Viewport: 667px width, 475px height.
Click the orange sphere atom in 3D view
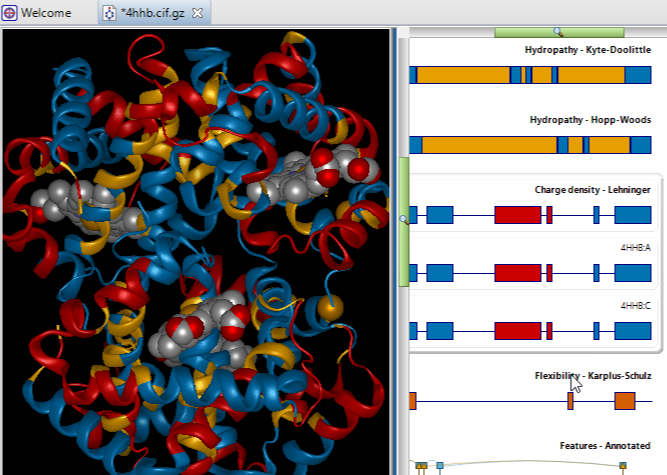click(331, 307)
